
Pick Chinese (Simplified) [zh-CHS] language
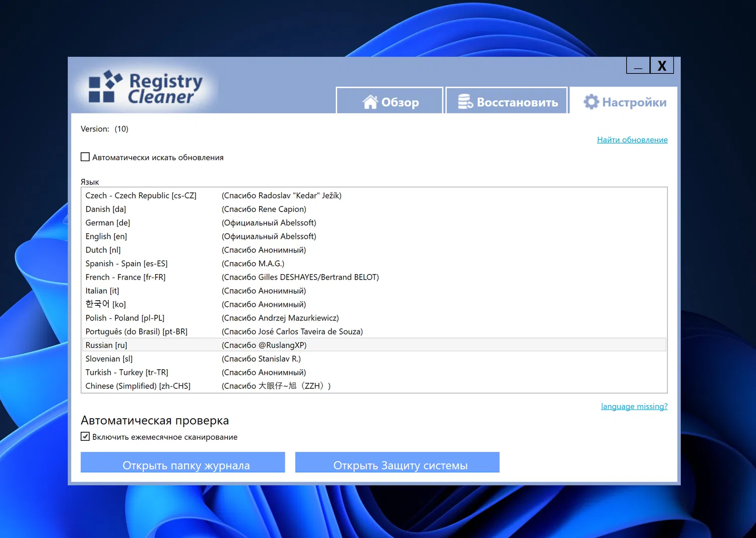coord(374,386)
